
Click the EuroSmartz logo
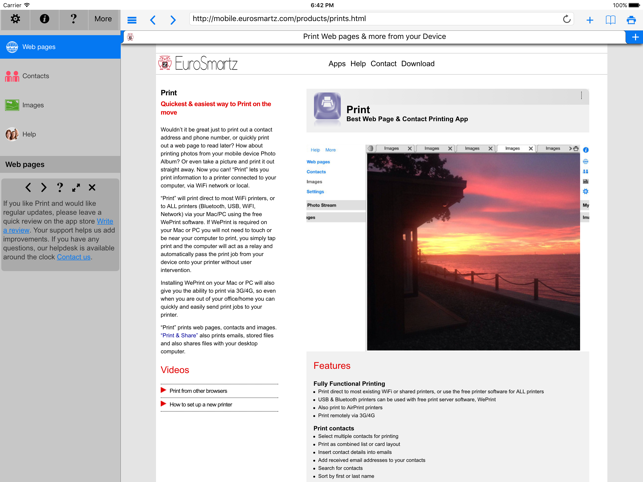[198, 64]
